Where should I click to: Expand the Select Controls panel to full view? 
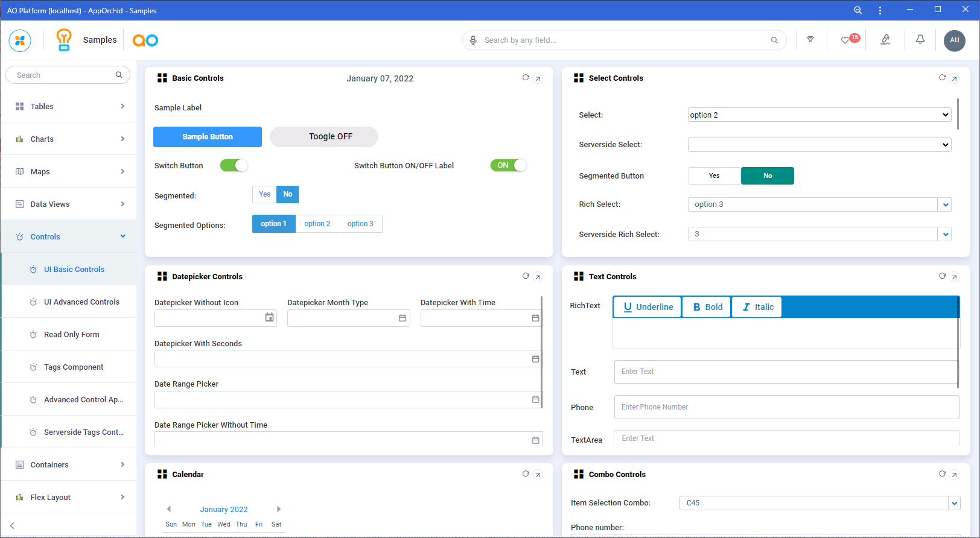click(x=954, y=78)
